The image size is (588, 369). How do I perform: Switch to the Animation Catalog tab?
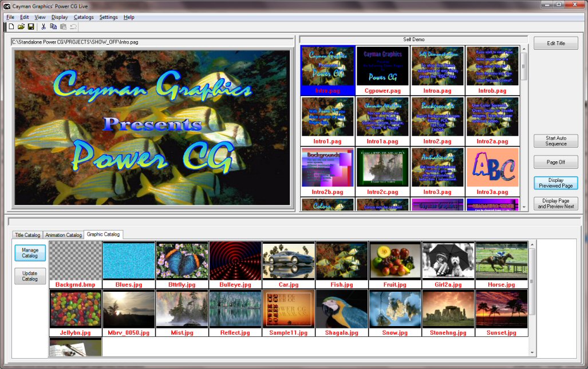64,235
